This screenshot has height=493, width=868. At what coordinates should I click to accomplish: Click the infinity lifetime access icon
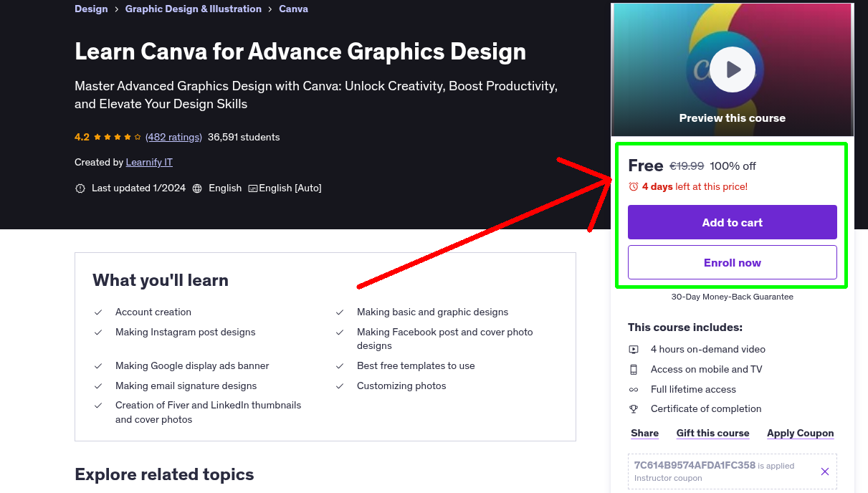[634, 390]
